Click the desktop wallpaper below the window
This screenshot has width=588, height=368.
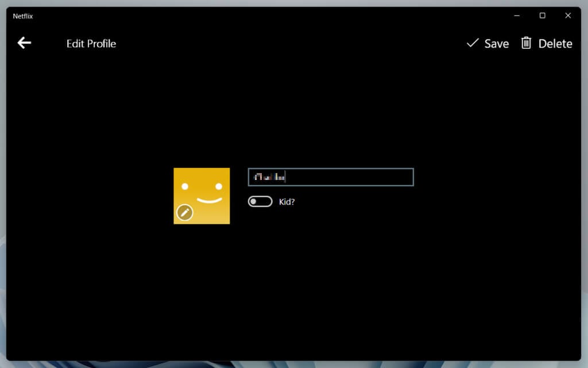point(294,364)
